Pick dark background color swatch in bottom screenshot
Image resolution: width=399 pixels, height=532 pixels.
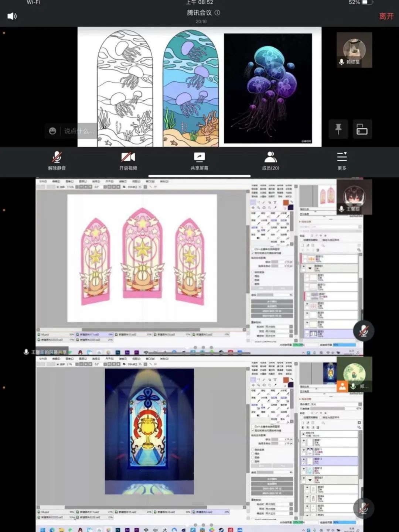(290, 385)
